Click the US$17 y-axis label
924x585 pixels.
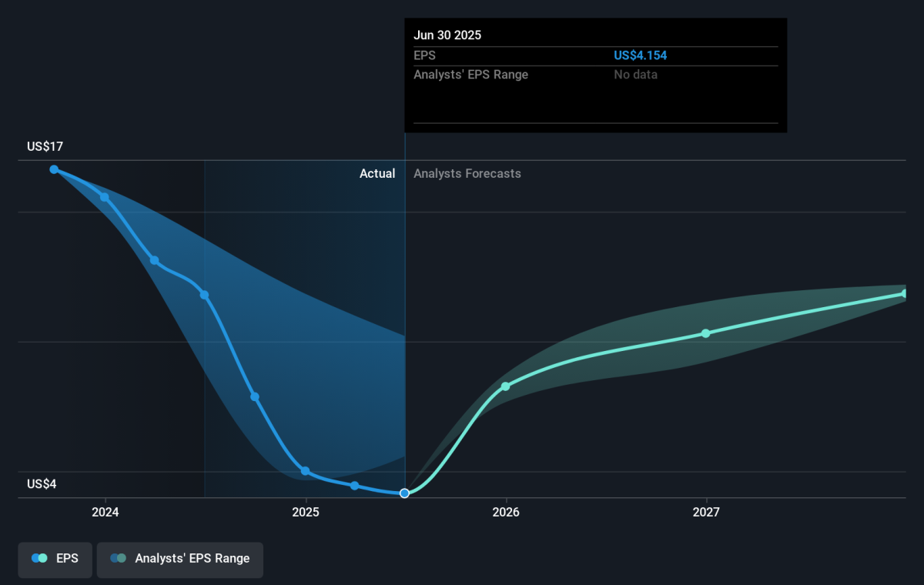coord(45,146)
